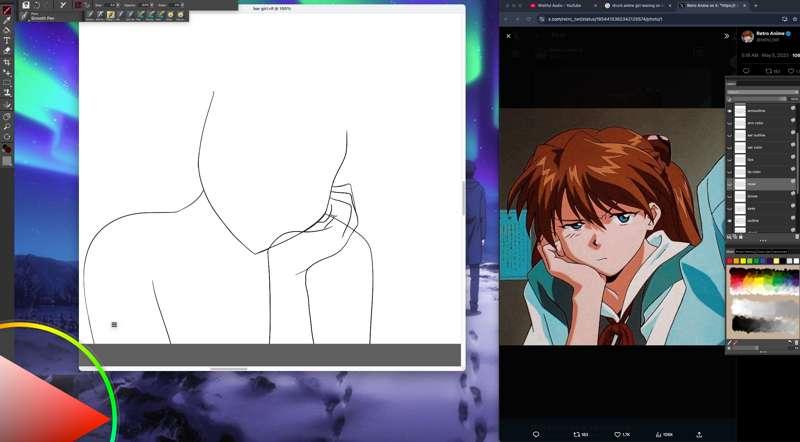Click the view count icon below photo

tap(658, 434)
